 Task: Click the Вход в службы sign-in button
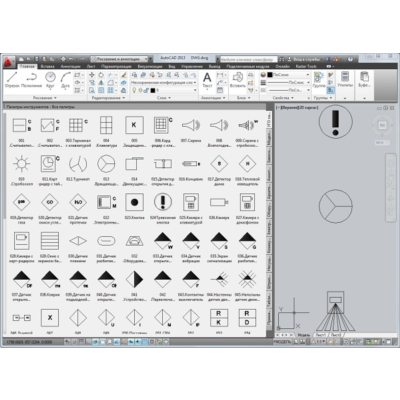tap(303, 59)
